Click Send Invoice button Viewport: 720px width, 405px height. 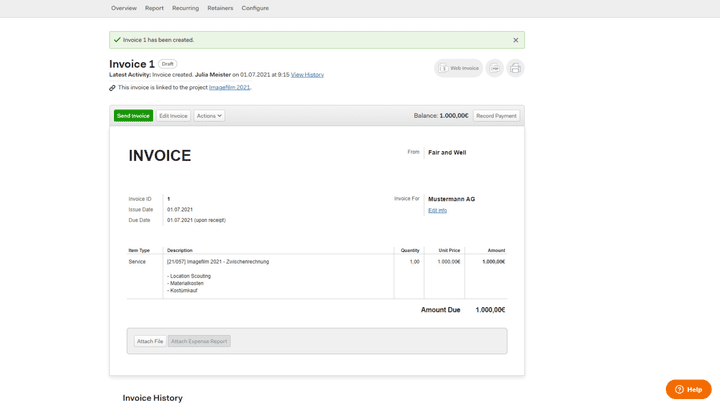click(133, 116)
